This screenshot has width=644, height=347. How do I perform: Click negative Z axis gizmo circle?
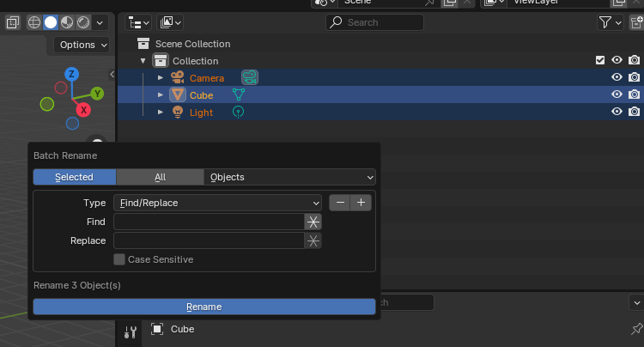click(72, 123)
